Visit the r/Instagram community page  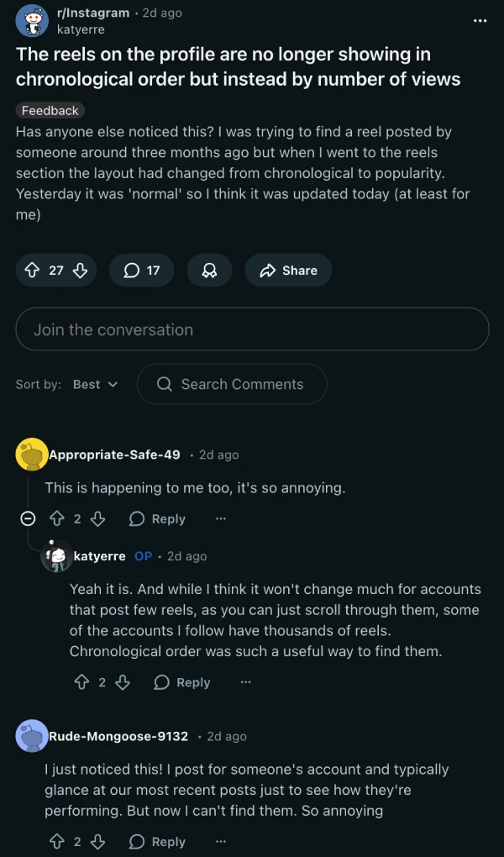click(92, 13)
